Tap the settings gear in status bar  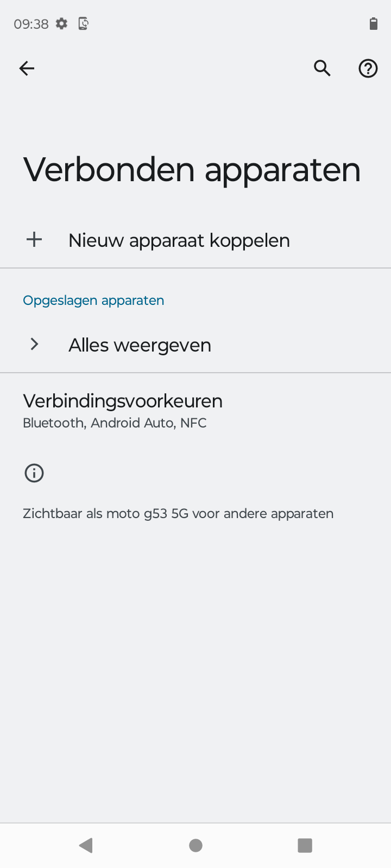click(62, 23)
